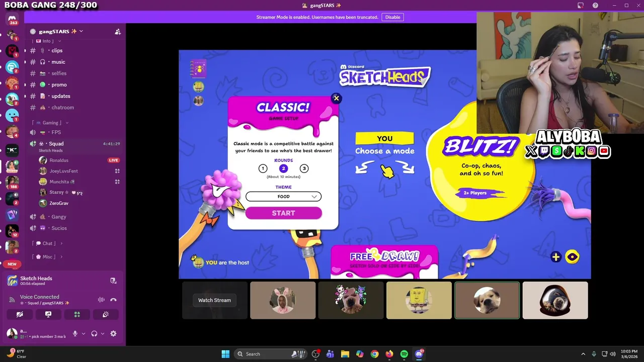This screenshot has width=644, height=362.
Task: Select 3 rounds option
Action: [304, 168]
